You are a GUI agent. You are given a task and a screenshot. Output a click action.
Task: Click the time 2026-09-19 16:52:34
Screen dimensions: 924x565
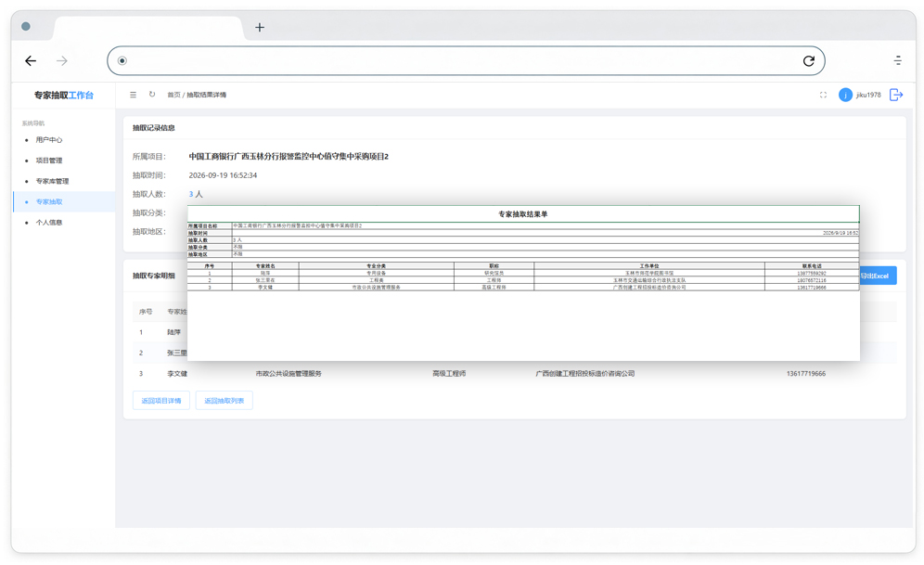223,175
